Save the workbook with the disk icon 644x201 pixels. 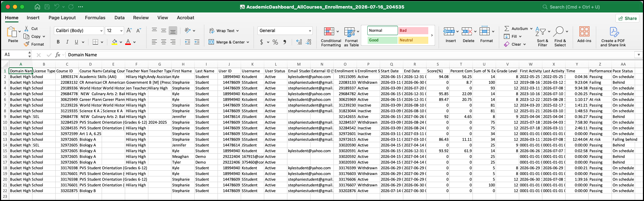(47, 7)
